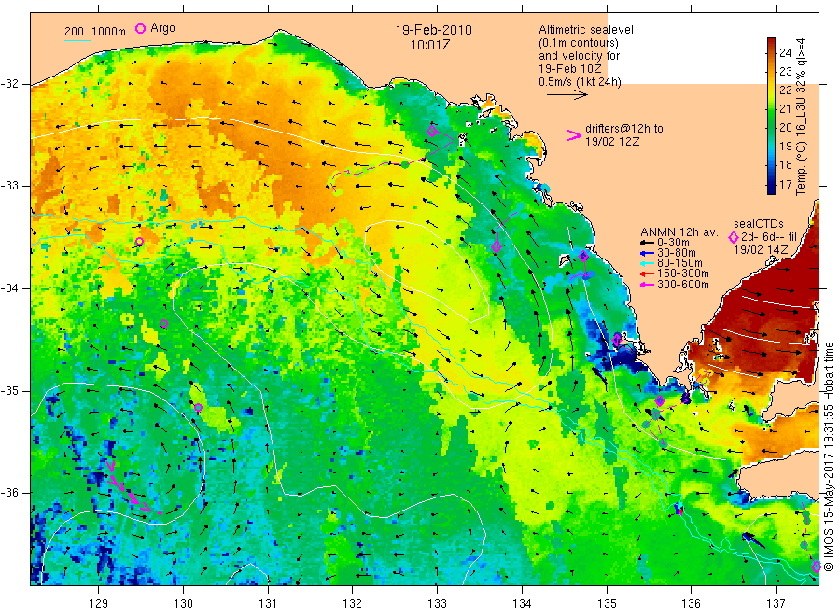Click the '-34' latitude axis label
This screenshot has width=840, height=616.
coord(9,288)
